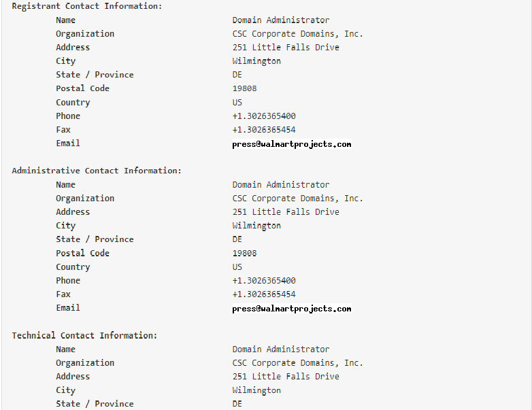Click the Registrant postal code 19808
532x410 pixels.
pyautogui.click(x=245, y=88)
